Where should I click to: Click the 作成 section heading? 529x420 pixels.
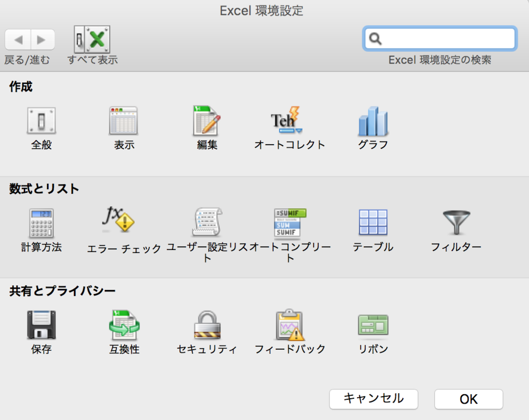tap(21, 87)
